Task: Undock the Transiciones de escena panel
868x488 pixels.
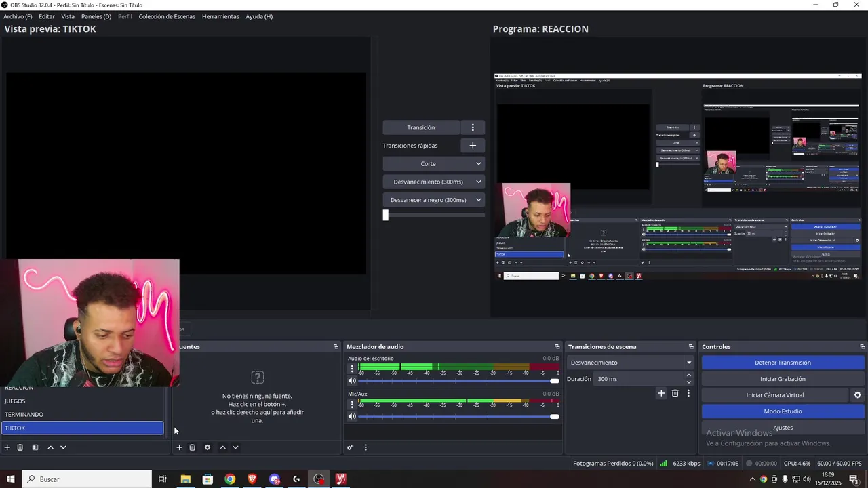Action: click(x=691, y=347)
